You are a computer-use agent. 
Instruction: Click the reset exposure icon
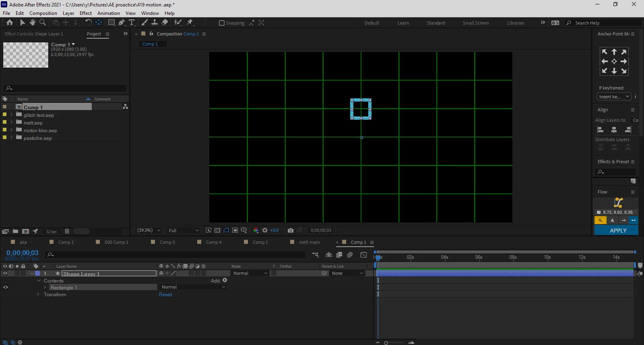[x=265, y=231]
